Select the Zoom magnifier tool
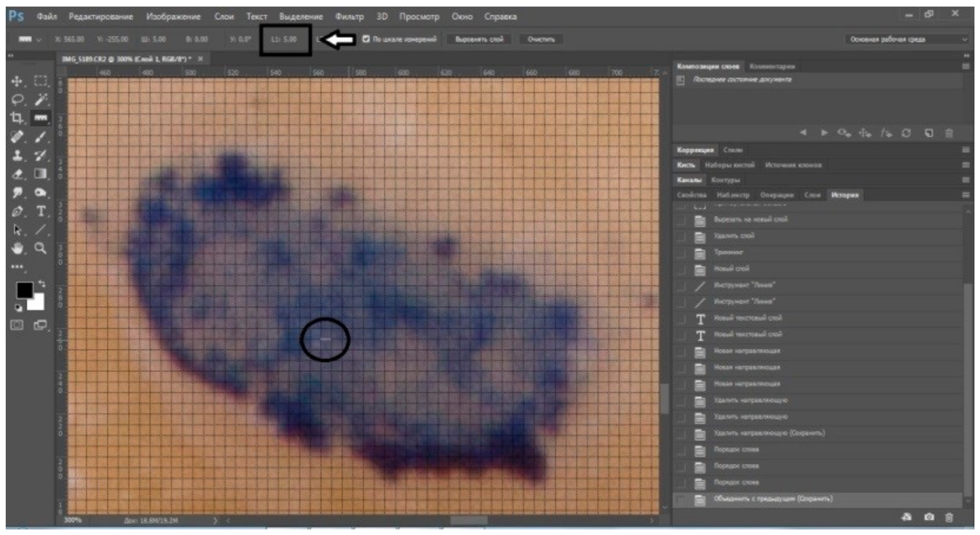 (x=40, y=248)
